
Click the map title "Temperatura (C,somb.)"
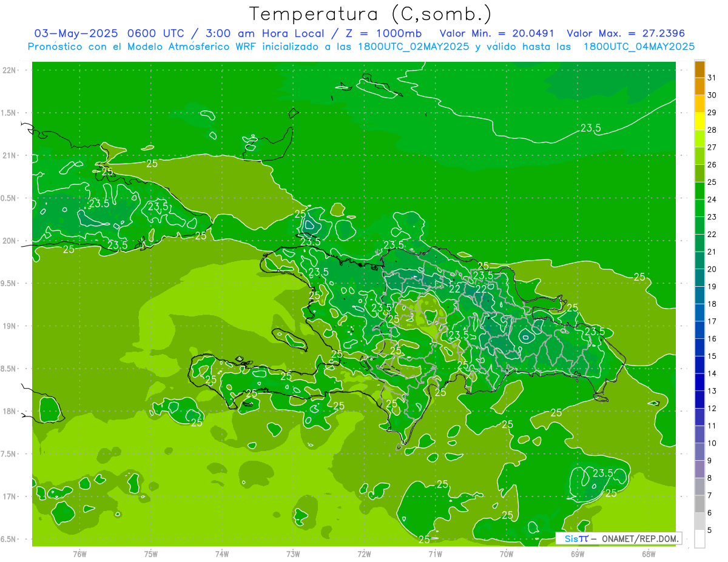[370, 14]
